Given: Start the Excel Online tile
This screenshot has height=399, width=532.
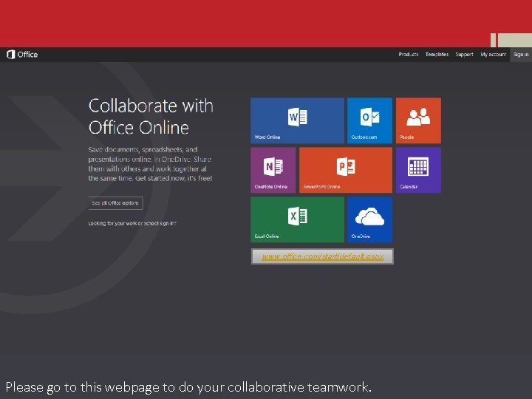Looking at the screenshot, I should (297, 219).
